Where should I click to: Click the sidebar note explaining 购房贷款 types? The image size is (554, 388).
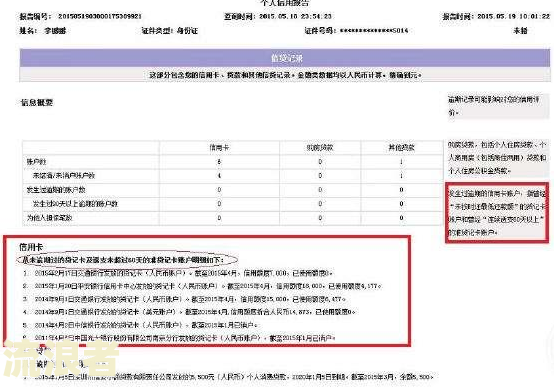(x=497, y=158)
